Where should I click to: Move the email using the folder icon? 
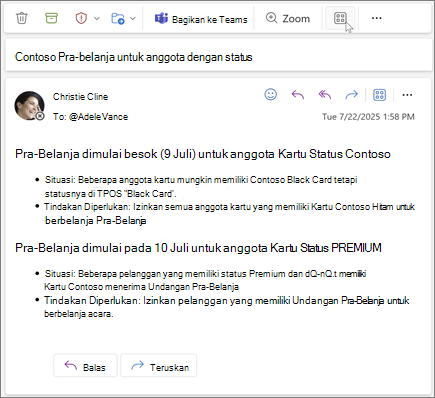[118, 18]
